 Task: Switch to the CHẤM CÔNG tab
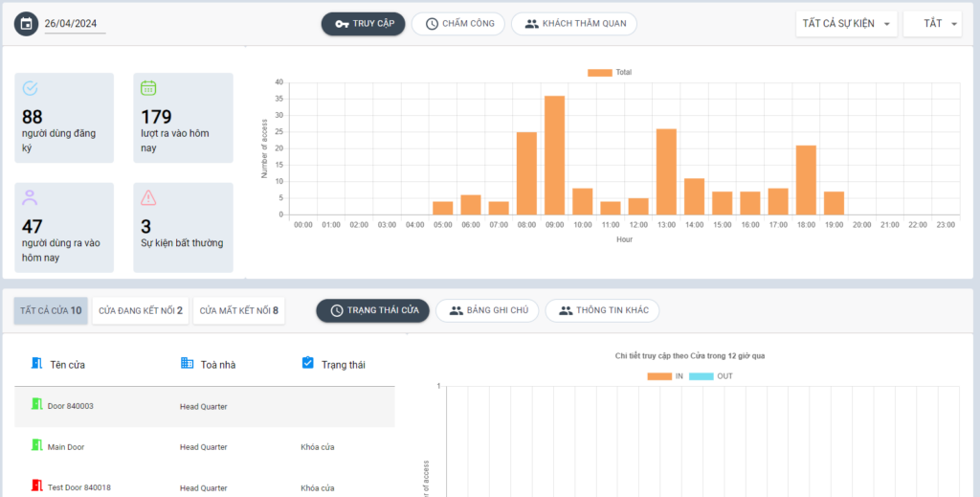point(458,24)
